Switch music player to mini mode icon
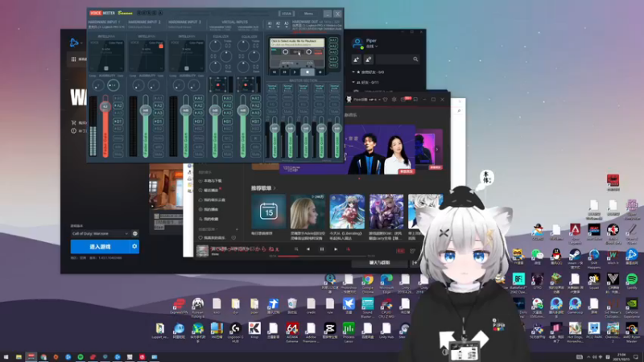644x362 pixels. point(415,99)
